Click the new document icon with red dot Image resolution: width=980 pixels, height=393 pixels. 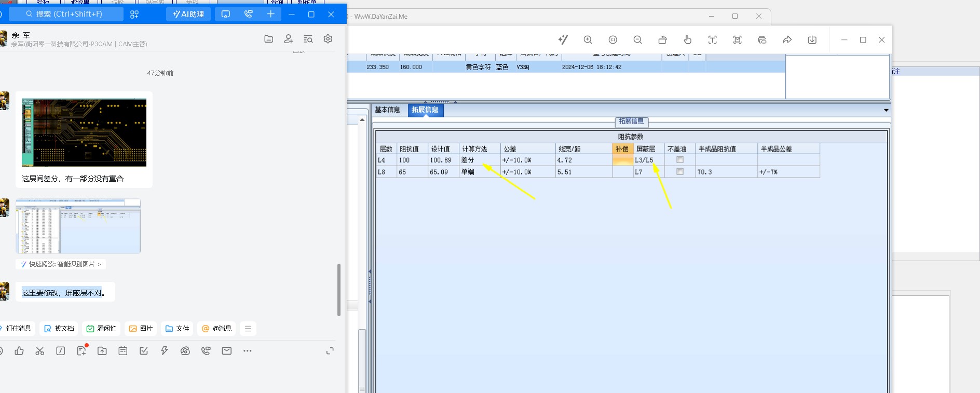tap(81, 351)
